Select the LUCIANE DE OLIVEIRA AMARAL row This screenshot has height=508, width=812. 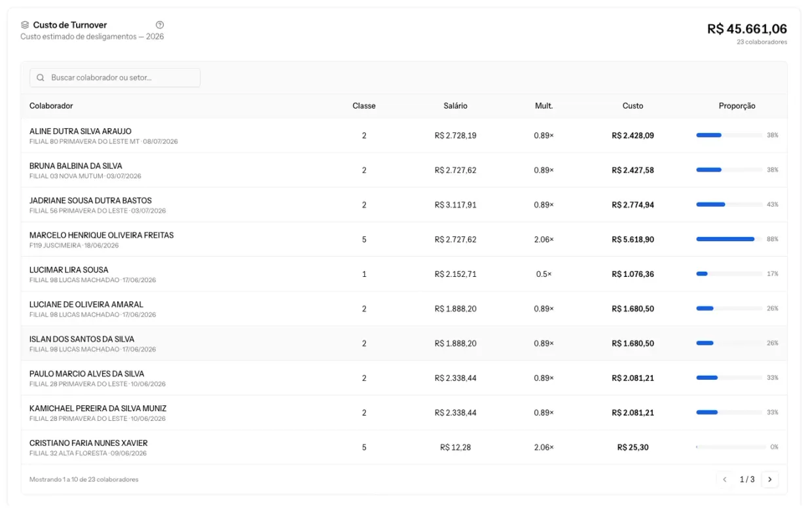point(404,309)
